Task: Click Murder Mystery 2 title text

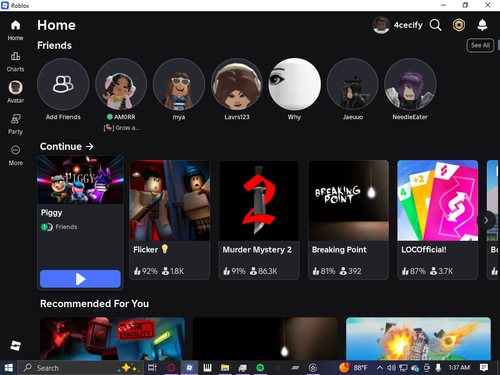Action: [257, 250]
